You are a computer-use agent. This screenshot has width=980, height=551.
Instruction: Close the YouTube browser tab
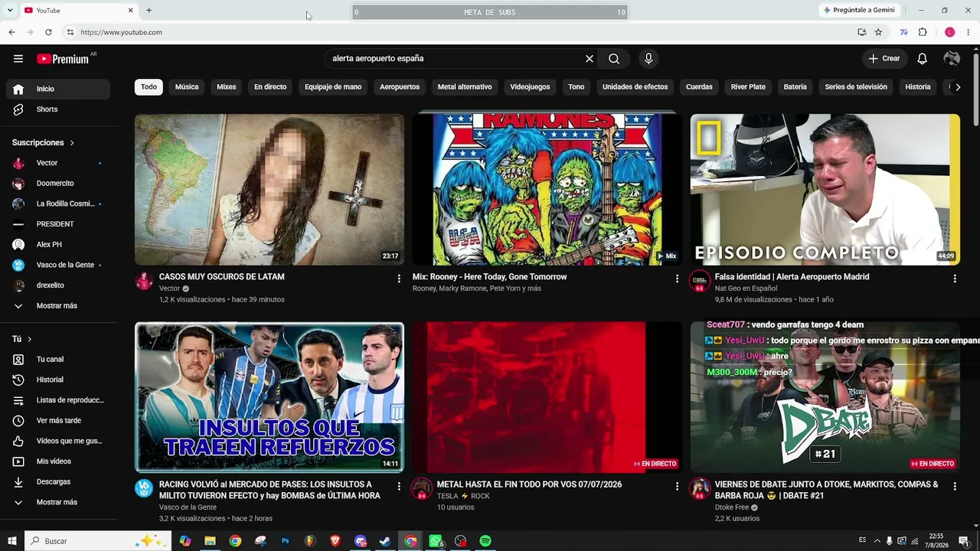(x=130, y=10)
